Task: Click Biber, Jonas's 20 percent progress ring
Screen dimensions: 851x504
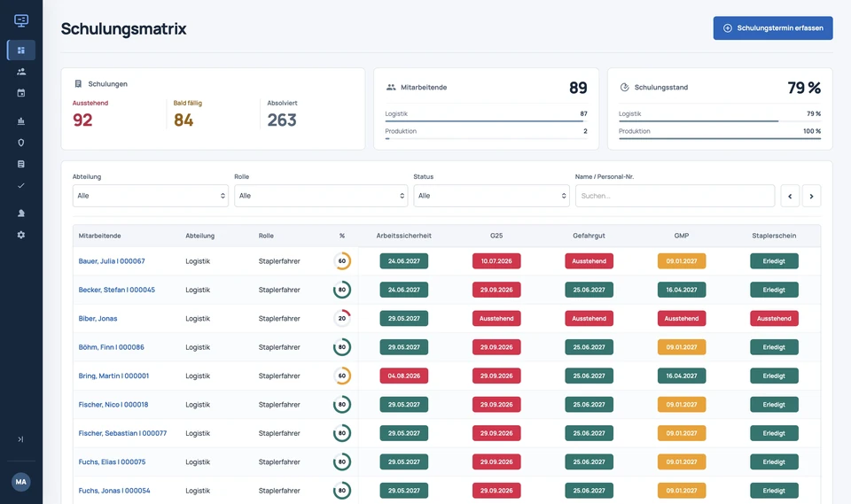Action: [342, 319]
